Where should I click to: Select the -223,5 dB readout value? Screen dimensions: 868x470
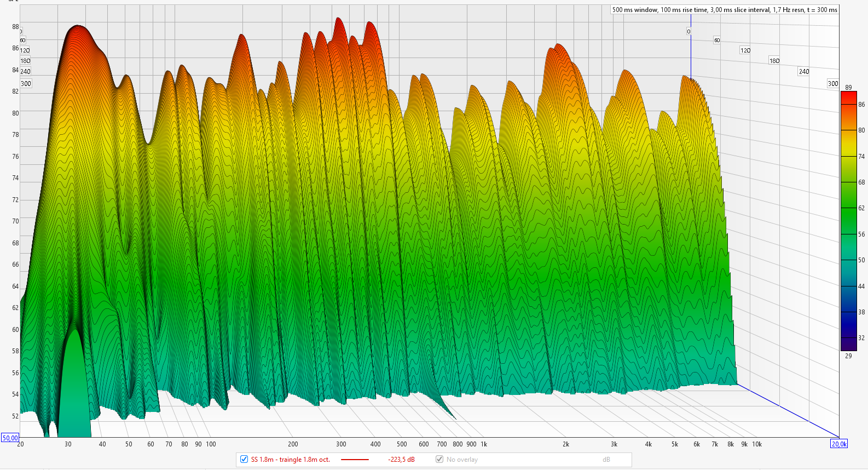click(x=401, y=460)
